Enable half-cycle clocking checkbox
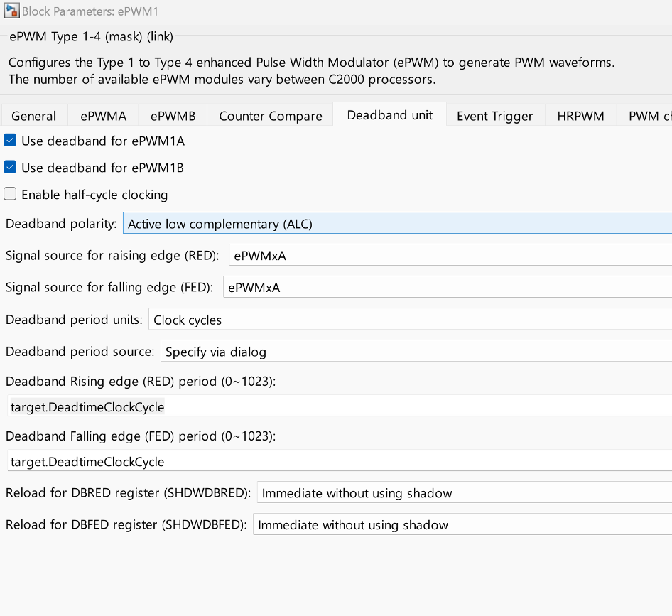Viewport: 672px width, 616px height. 10,194
